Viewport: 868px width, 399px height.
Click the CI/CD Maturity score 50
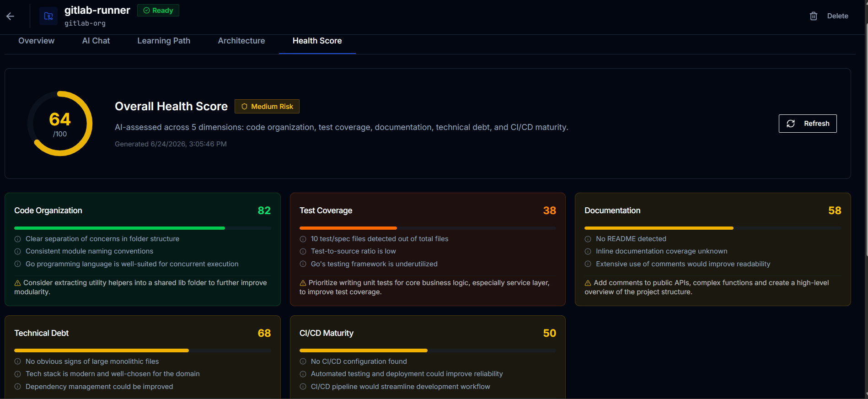tap(550, 333)
